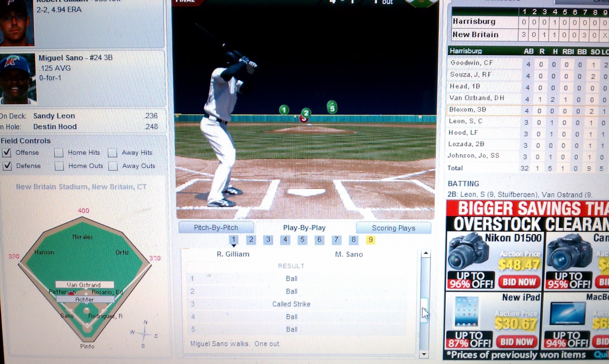
Task: Select inning 5 button
Action: click(302, 240)
